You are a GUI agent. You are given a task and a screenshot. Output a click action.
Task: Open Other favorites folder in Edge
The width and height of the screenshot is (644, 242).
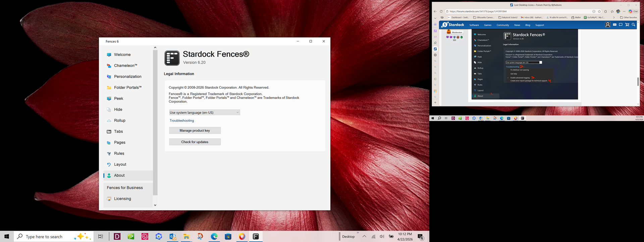[x=629, y=17]
